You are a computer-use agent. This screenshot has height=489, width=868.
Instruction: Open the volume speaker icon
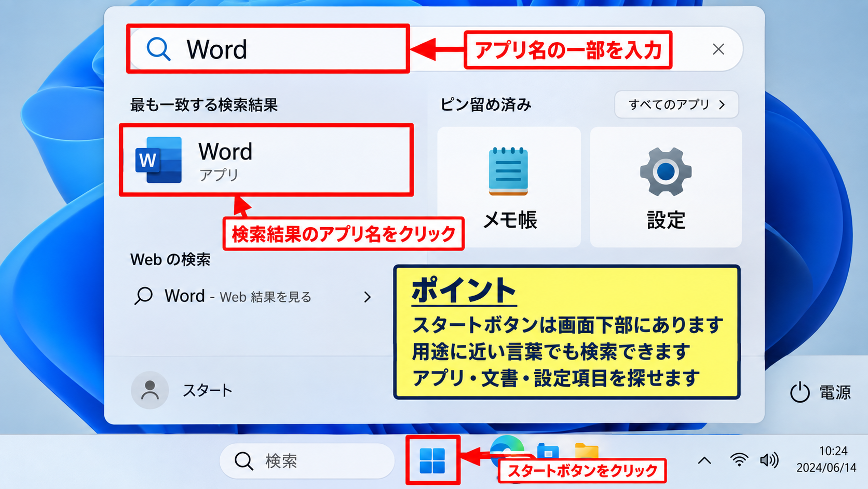point(769,460)
